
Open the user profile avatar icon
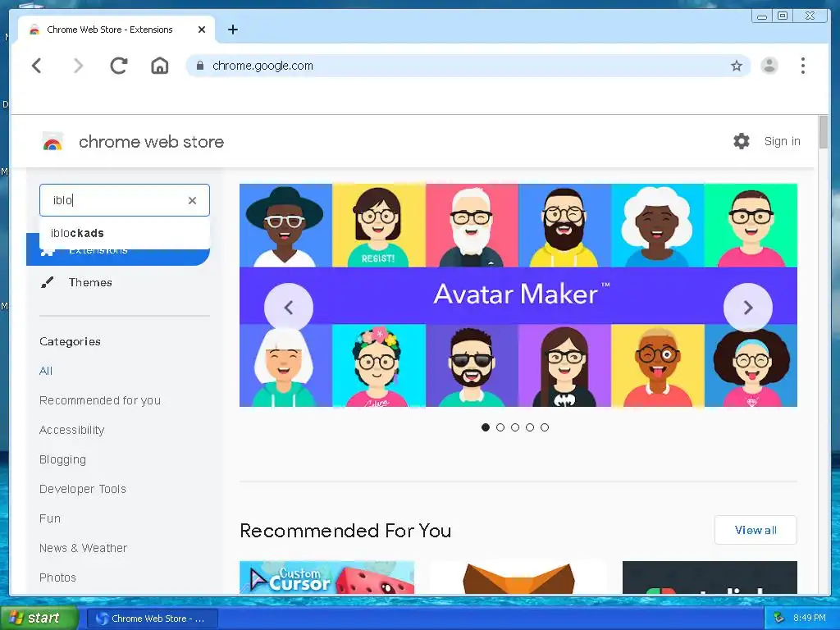(x=769, y=66)
